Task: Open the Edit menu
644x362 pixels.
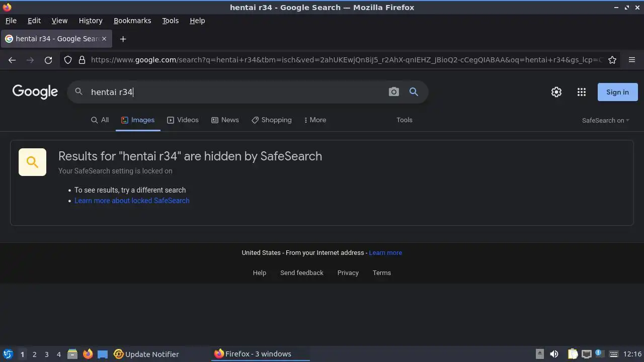Action: (34, 21)
